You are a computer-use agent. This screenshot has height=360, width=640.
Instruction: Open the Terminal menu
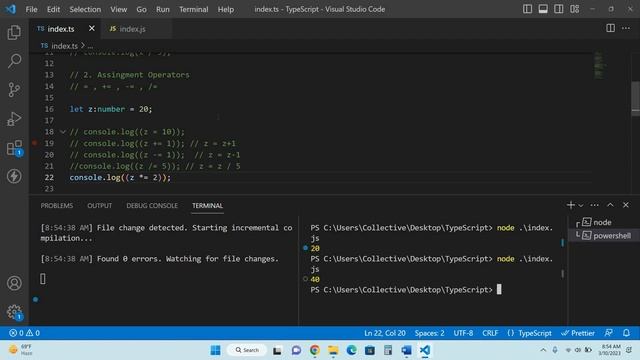pos(193,9)
